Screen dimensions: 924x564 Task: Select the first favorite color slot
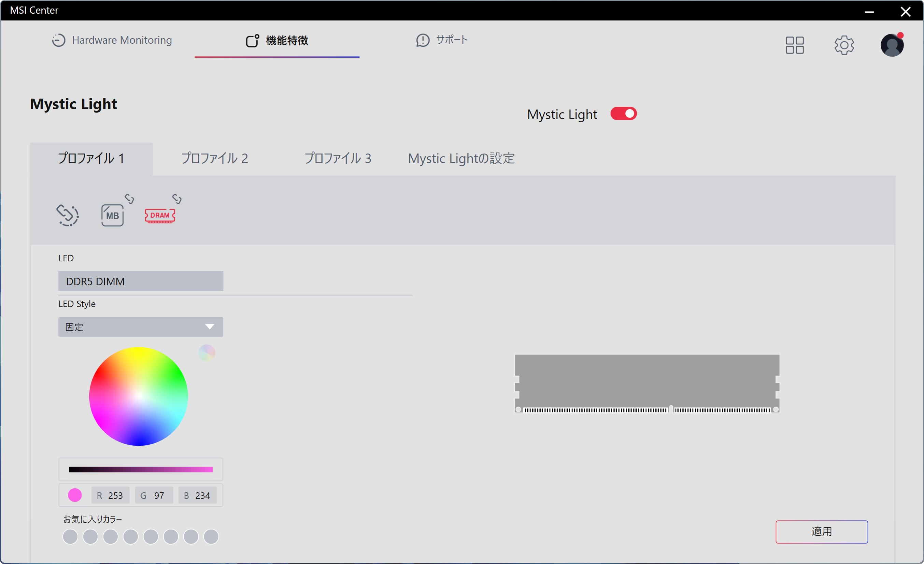70,537
